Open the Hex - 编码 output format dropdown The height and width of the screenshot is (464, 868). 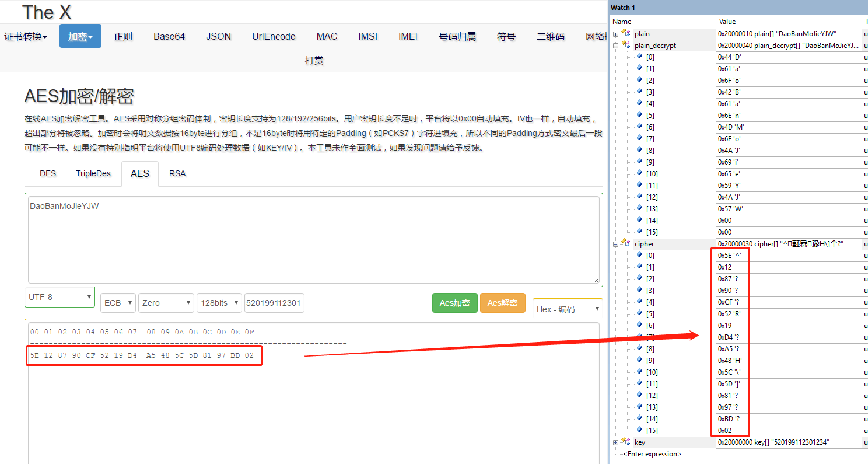coord(568,308)
